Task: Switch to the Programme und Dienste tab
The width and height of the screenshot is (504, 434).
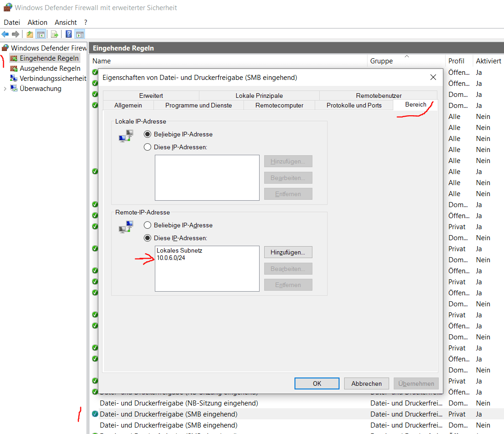Action: pos(198,105)
